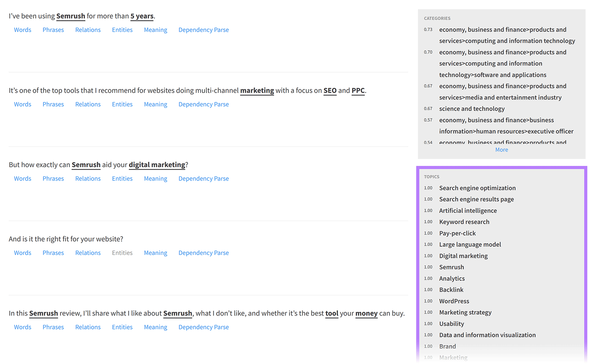This screenshot has height=364, width=596.
Task: Select the 'Semrush' topic in Topics panel
Action: 451,267
